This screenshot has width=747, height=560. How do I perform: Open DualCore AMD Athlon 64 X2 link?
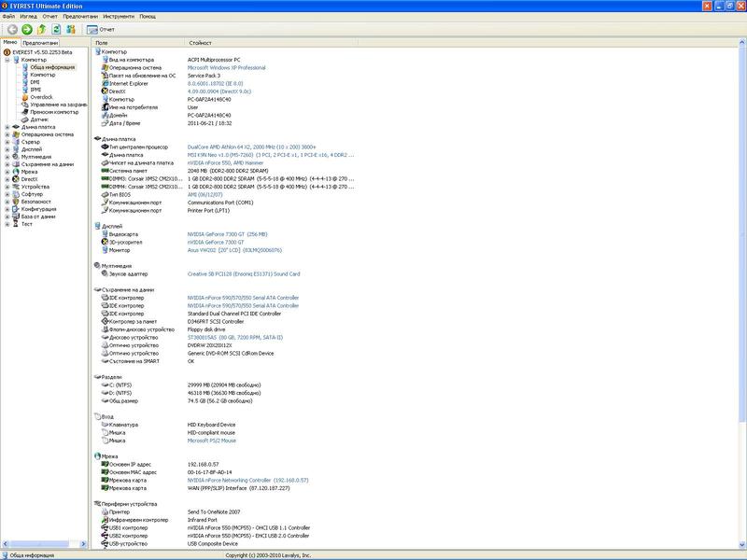click(251, 147)
